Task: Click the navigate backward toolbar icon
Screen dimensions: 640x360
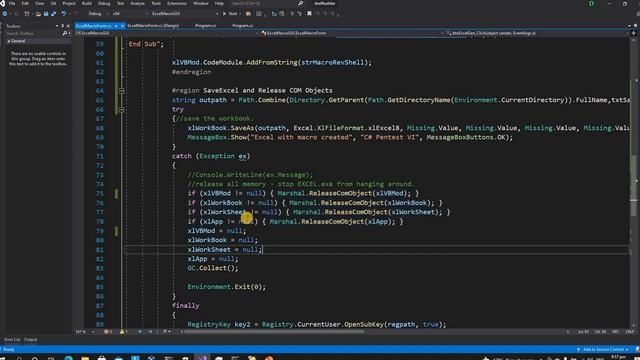Action: 4,13
